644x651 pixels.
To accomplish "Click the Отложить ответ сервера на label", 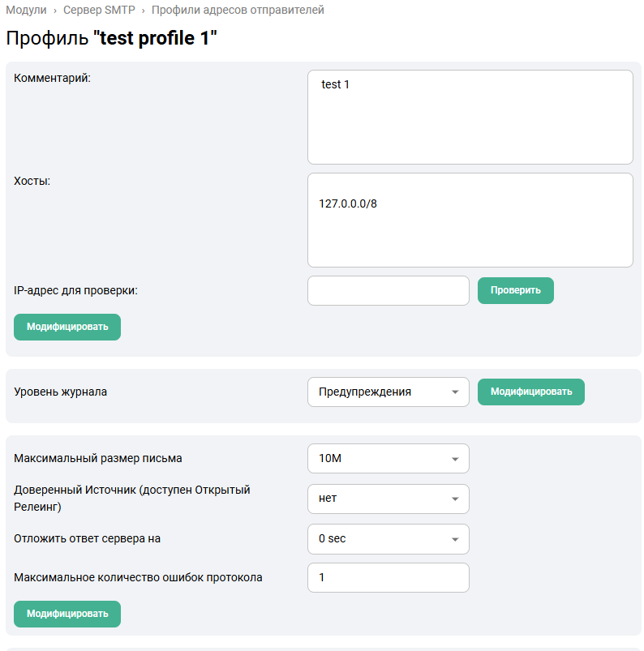I will [x=93, y=538].
